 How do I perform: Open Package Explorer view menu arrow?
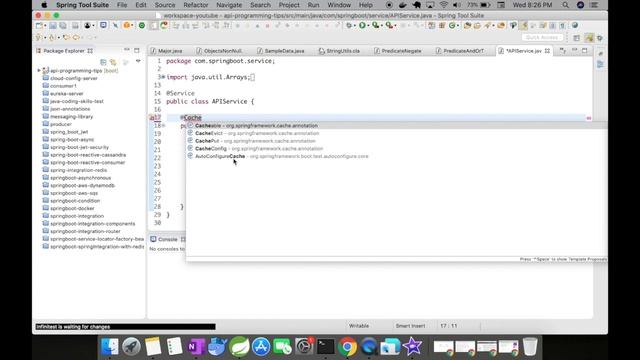tap(138, 62)
